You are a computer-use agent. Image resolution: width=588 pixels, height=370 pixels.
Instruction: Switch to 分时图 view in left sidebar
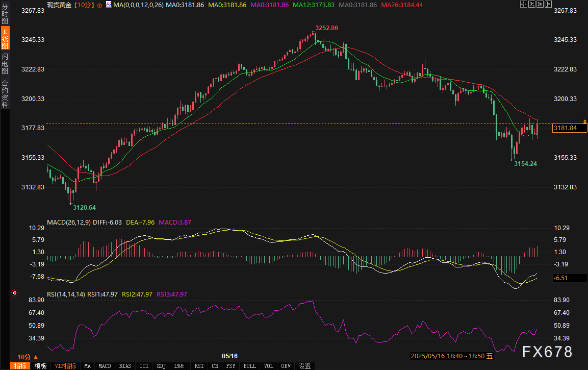pyautogui.click(x=5, y=16)
